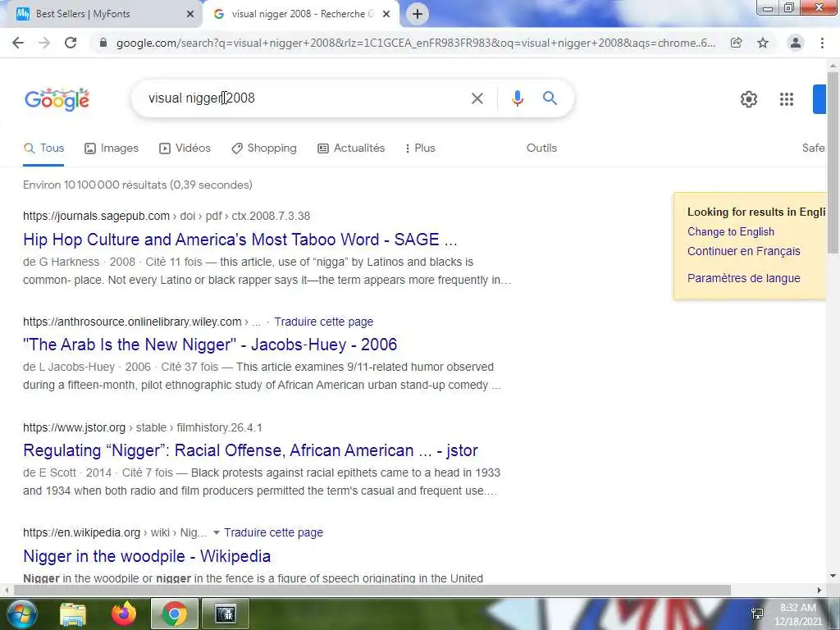Select the Tous results tab
The width and height of the screenshot is (840, 630).
pos(44,148)
